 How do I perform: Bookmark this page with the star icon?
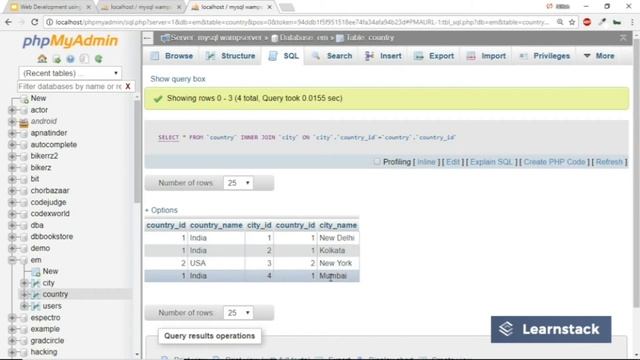coord(572,22)
